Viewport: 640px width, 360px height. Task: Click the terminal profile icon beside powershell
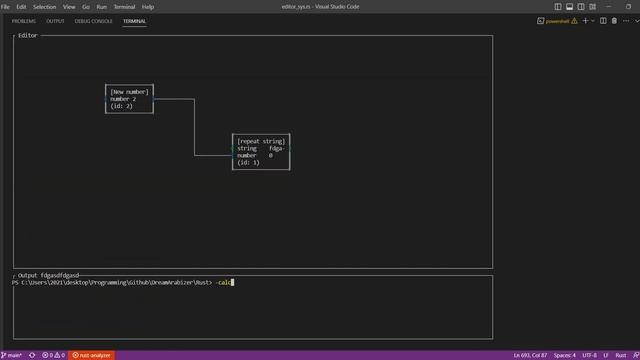tap(540, 21)
